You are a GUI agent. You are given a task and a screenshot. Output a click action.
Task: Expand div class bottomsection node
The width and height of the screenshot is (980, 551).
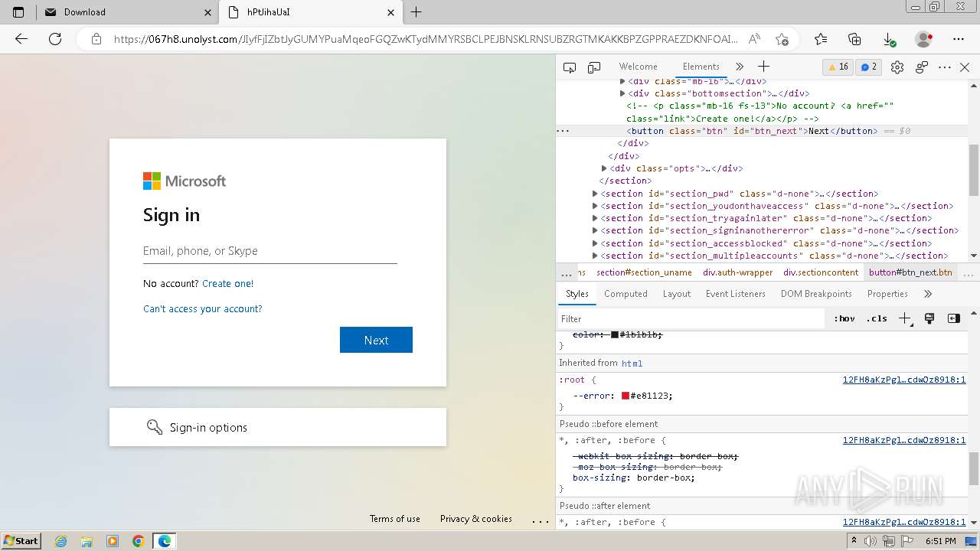(x=622, y=93)
